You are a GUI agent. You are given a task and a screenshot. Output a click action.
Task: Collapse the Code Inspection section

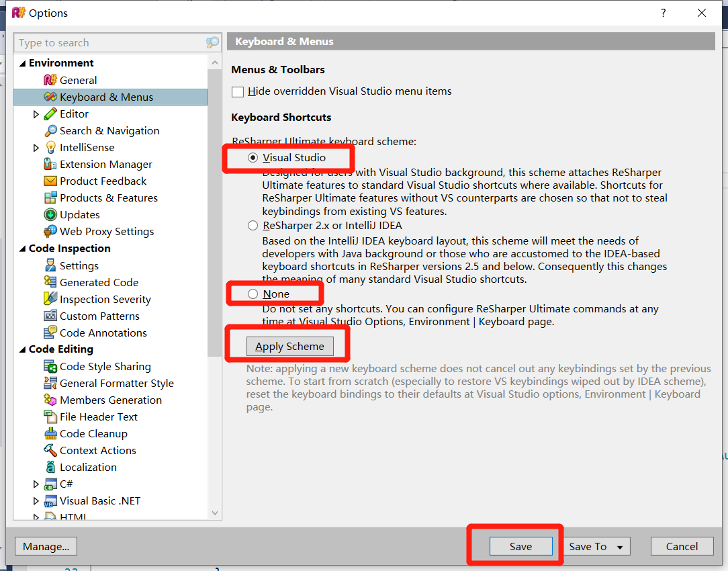pyautogui.click(x=22, y=249)
